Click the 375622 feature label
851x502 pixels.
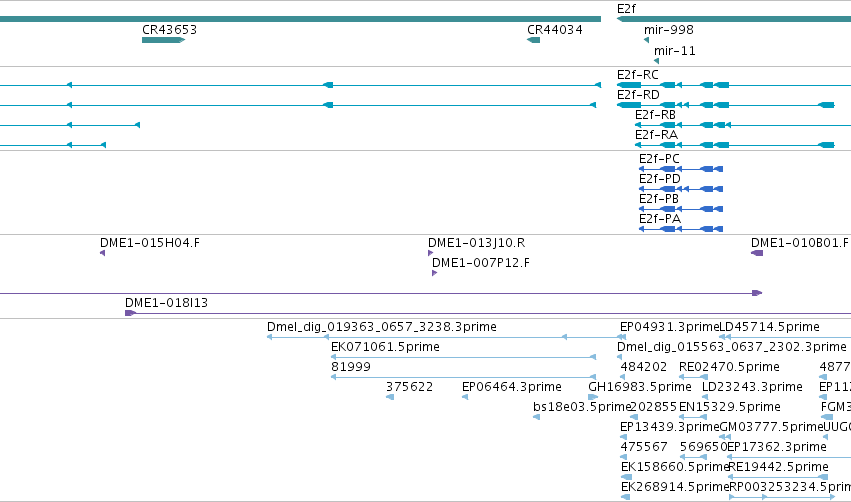[x=409, y=387]
